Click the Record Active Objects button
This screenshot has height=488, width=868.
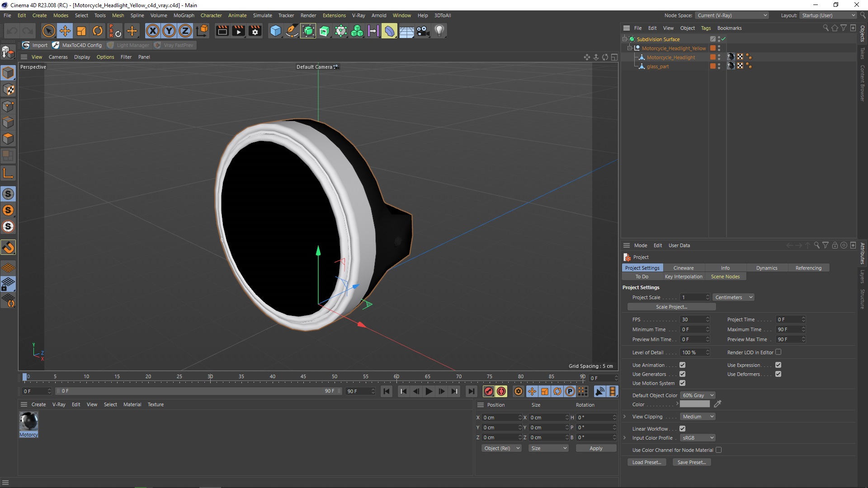[488, 391]
